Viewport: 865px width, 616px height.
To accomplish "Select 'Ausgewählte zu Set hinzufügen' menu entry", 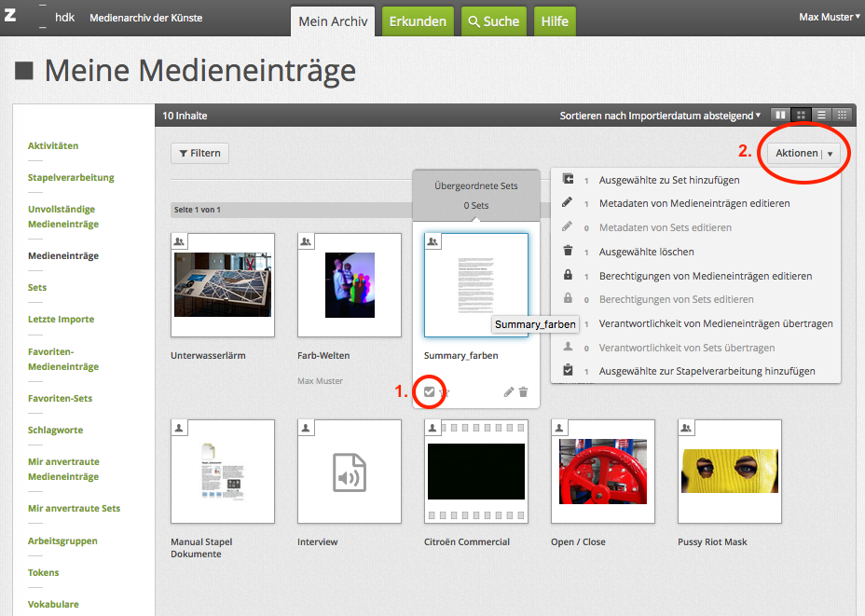I will [x=669, y=180].
